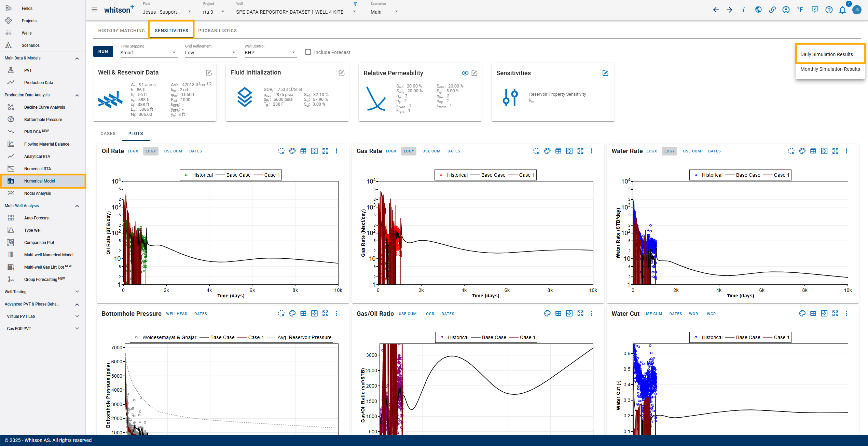868x446 pixels.
Task: Open the Gas Rate data table icon
Action: [x=558, y=151]
